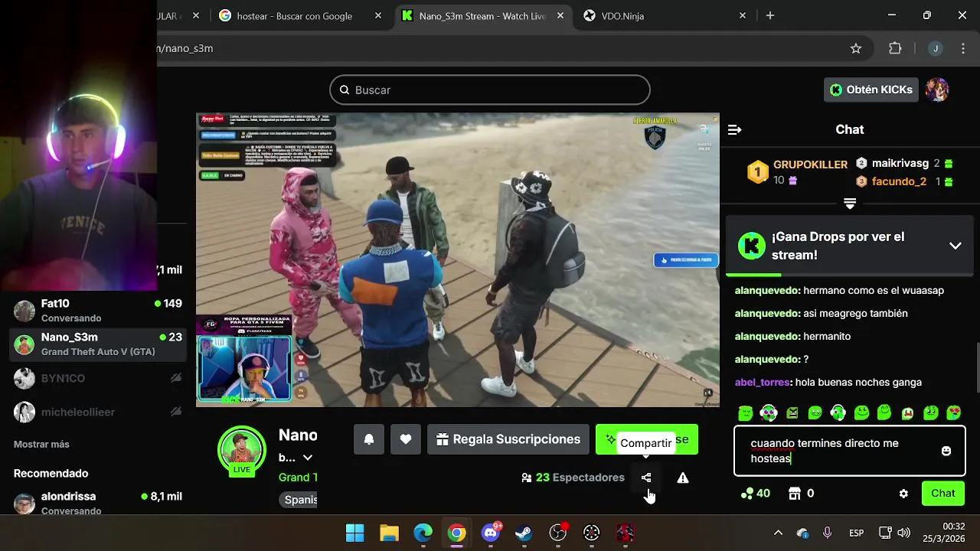The image size is (980, 551).
Task: Click the ESP language indicator in taskbar
Action: point(857,533)
